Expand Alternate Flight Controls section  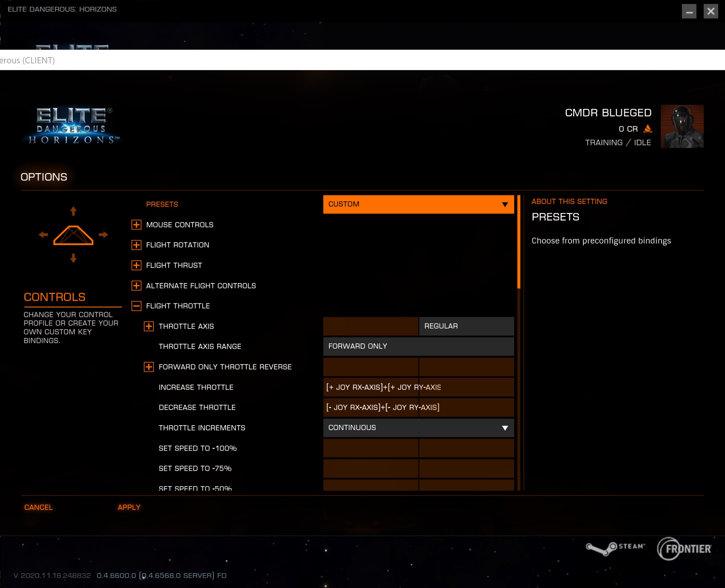[x=136, y=286]
